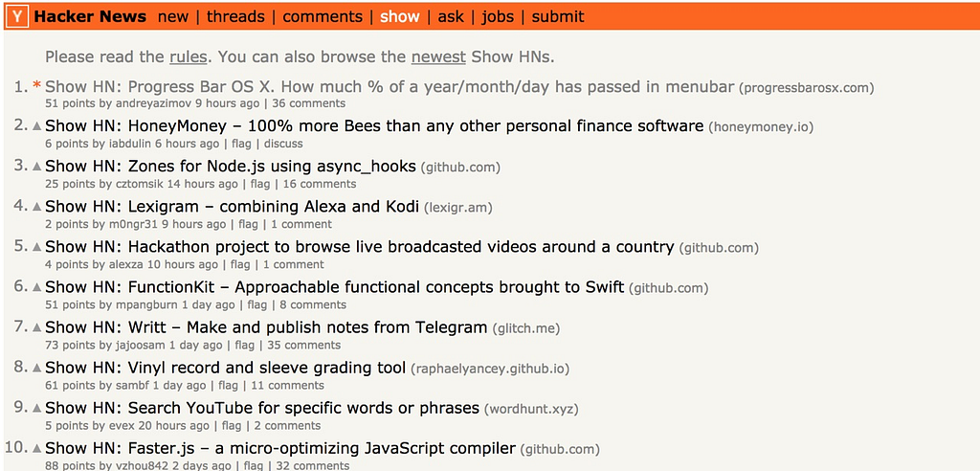Upvote the Vinyl record grading tool
980x471 pixels.
(37, 368)
